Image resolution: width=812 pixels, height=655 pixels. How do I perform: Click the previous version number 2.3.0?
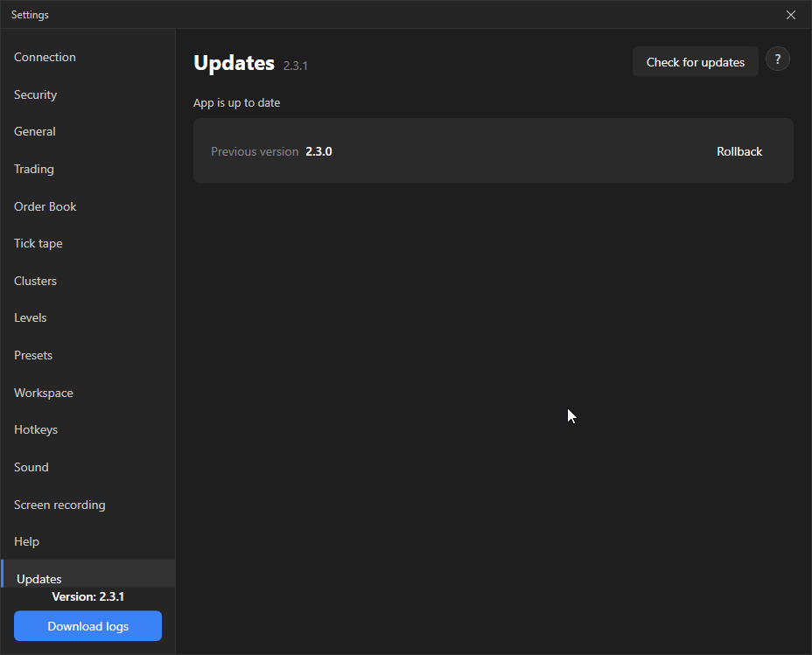coord(318,151)
